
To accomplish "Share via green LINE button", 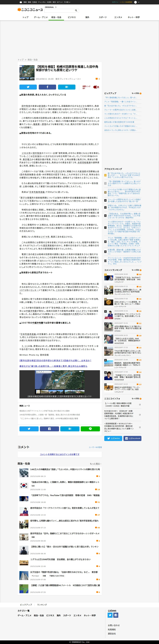I will tap(90, 429).
